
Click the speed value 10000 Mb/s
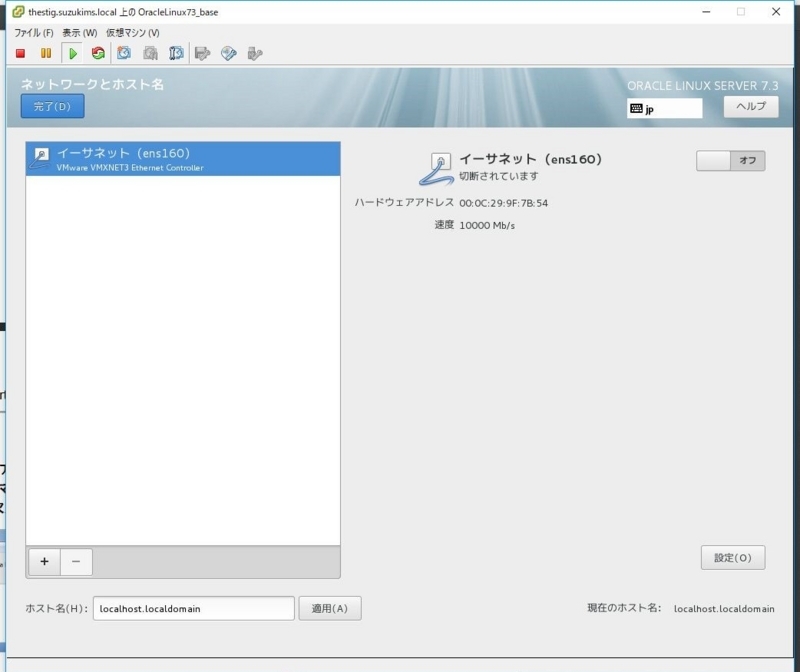pyautogui.click(x=487, y=226)
